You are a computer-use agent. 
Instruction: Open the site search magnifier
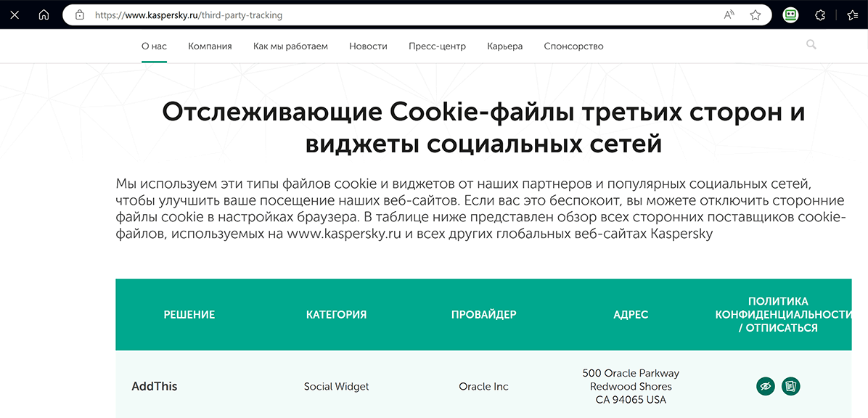click(x=811, y=45)
